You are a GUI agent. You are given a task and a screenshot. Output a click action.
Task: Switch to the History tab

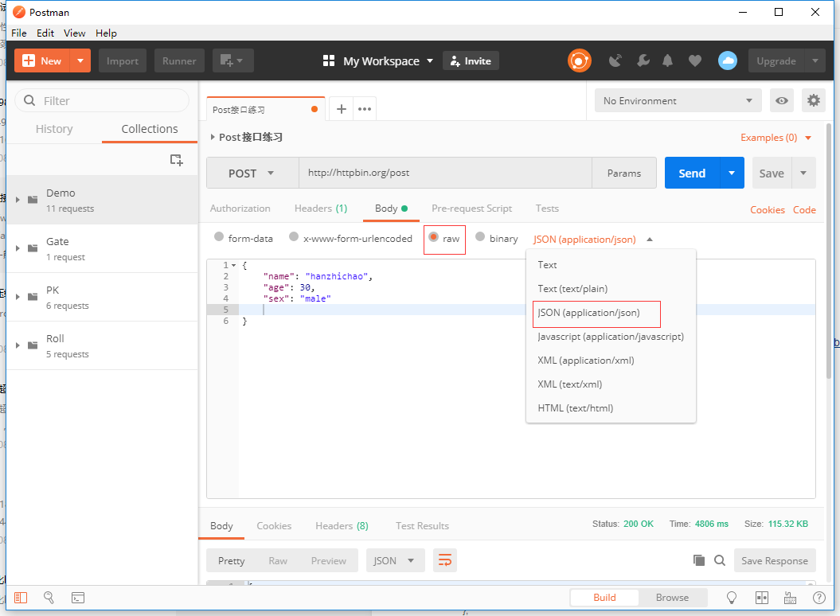click(54, 129)
